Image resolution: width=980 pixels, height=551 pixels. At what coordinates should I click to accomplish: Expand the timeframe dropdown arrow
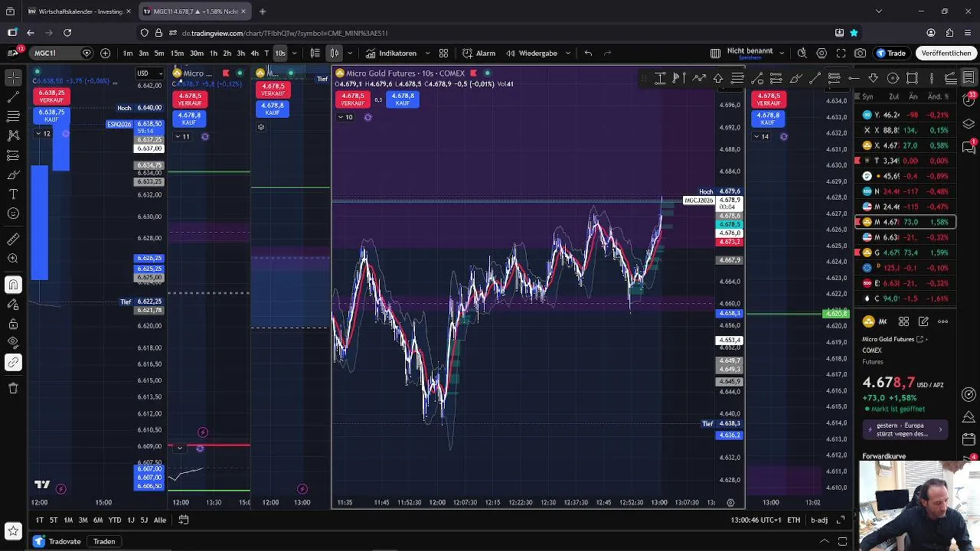pyautogui.click(x=295, y=53)
